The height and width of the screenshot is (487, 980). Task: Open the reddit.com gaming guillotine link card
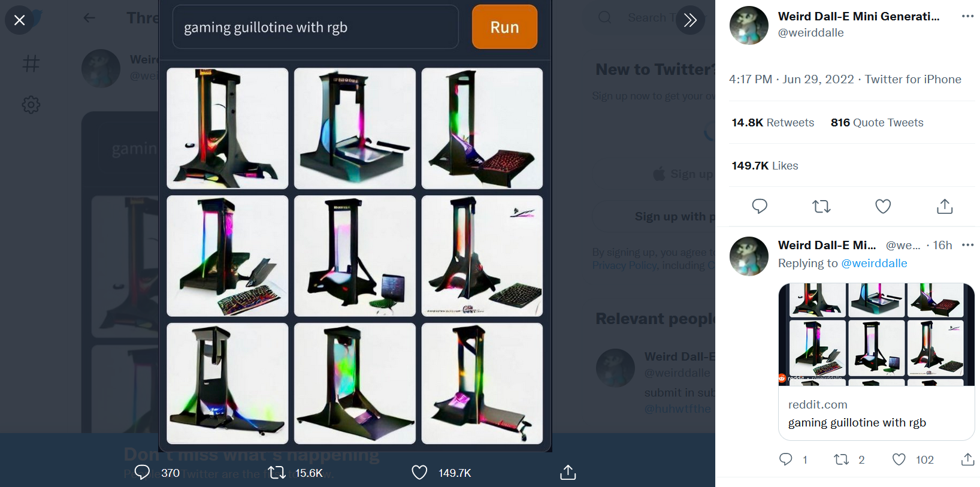click(876, 362)
